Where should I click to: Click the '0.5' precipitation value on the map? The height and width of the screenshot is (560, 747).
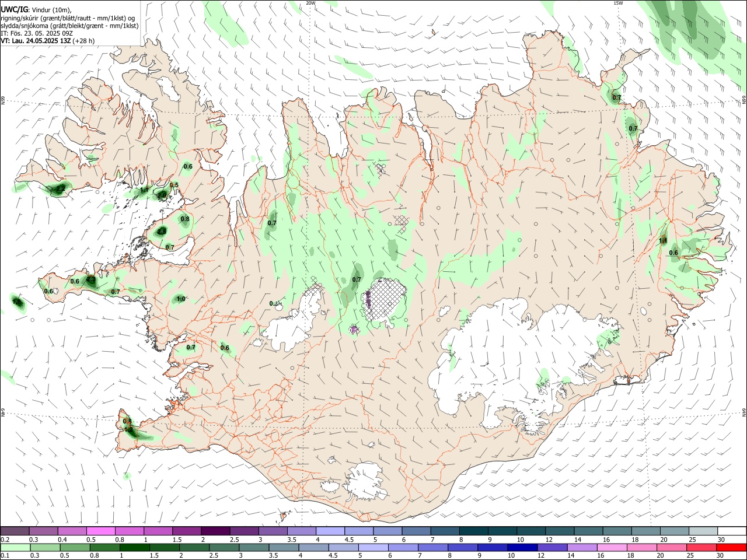174,185
